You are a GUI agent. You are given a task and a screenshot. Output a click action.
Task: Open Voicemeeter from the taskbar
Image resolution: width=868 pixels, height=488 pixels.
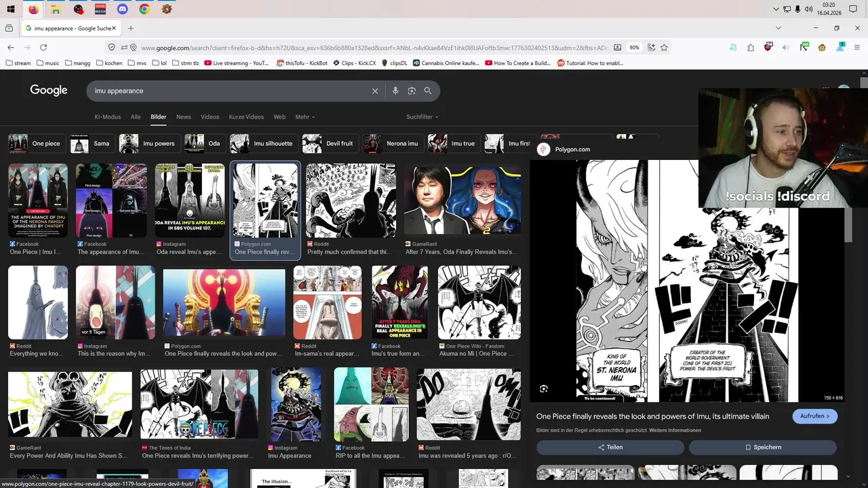[100, 9]
